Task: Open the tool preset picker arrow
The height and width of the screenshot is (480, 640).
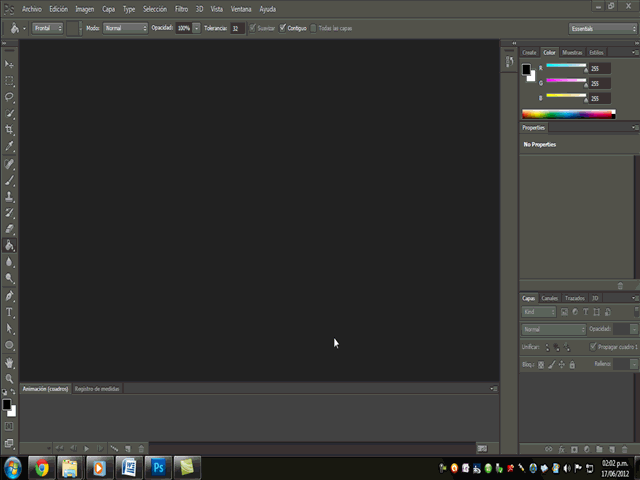Action: (x=24, y=29)
